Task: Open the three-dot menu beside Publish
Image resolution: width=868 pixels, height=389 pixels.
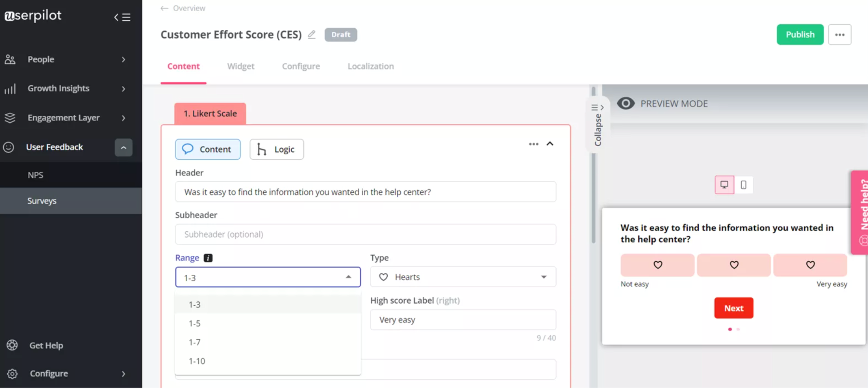Action: [839, 35]
